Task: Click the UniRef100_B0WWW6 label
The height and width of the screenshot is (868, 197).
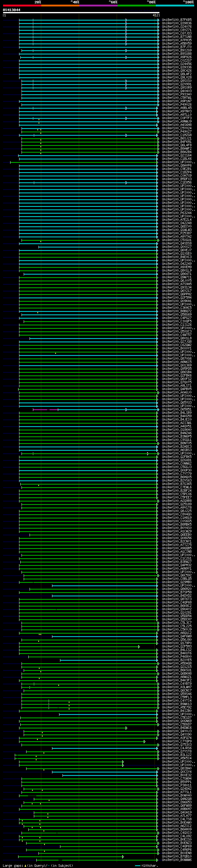Action: tap(177, 860)
